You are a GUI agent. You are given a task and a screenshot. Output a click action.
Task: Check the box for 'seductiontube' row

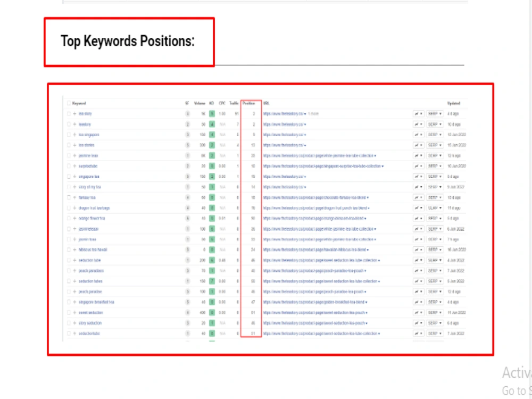pos(69,334)
